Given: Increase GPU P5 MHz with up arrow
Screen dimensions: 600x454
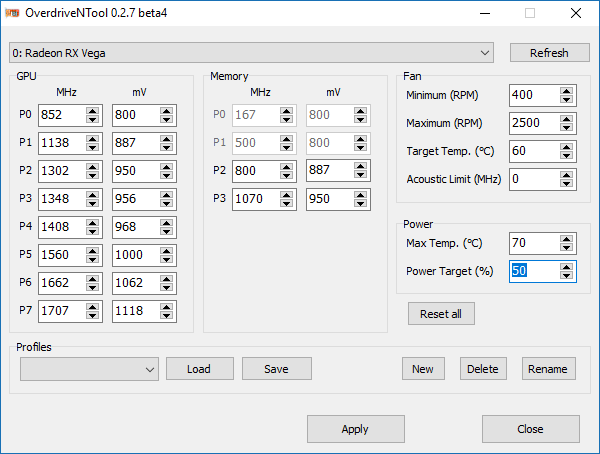Looking at the screenshot, I should [x=92, y=251].
